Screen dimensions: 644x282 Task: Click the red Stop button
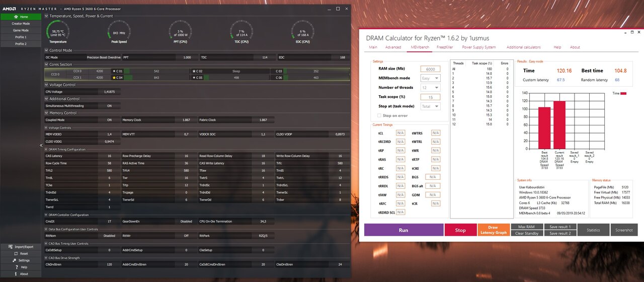coord(460,230)
